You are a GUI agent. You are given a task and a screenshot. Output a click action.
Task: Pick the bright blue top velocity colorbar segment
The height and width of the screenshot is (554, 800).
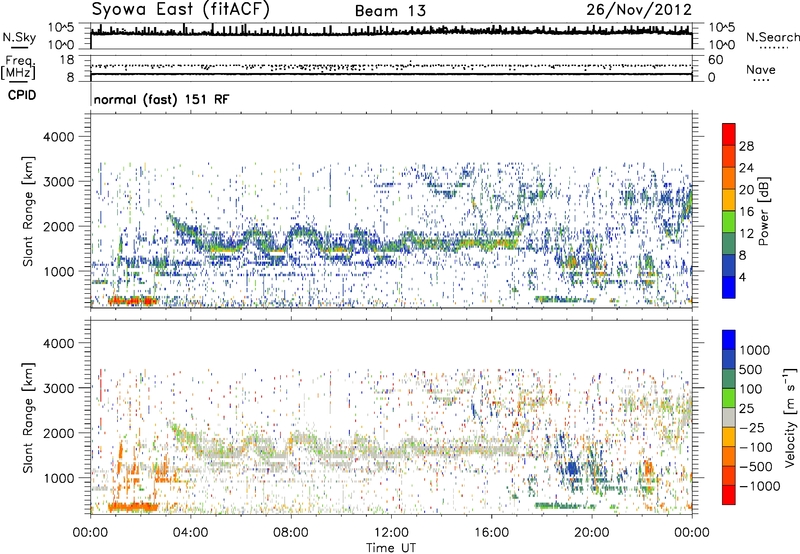click(729, 340)
